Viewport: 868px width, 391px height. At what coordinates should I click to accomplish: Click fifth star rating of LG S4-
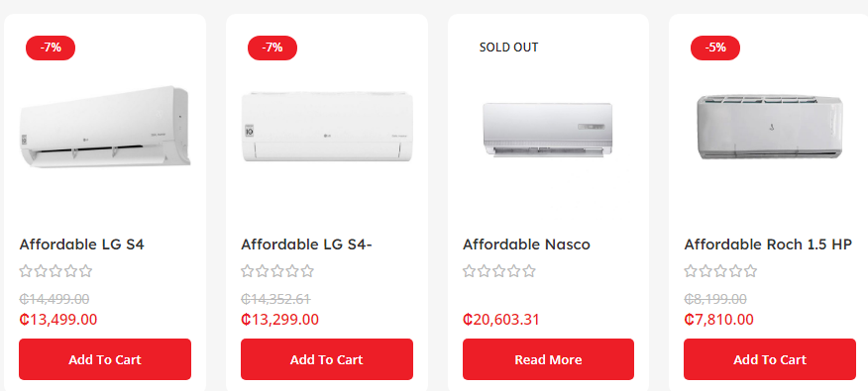click(x=307, y=271)
